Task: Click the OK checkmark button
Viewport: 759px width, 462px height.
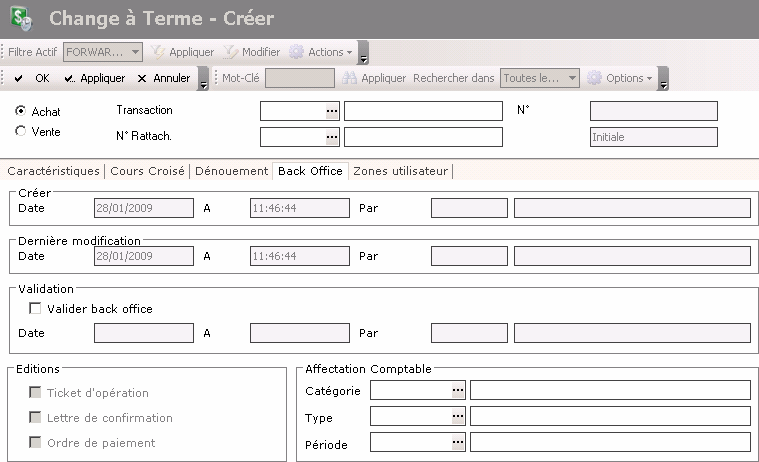Action: click(x=31, y=78)
